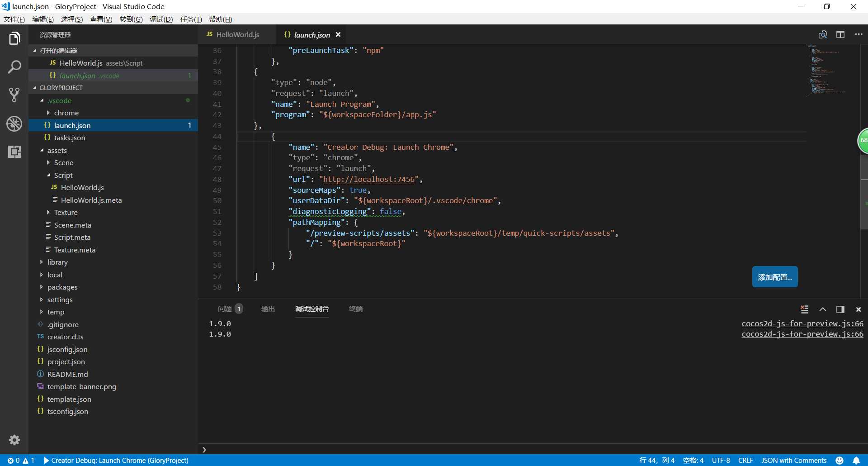Switch to the 问题 problems tab

point(230,309)
